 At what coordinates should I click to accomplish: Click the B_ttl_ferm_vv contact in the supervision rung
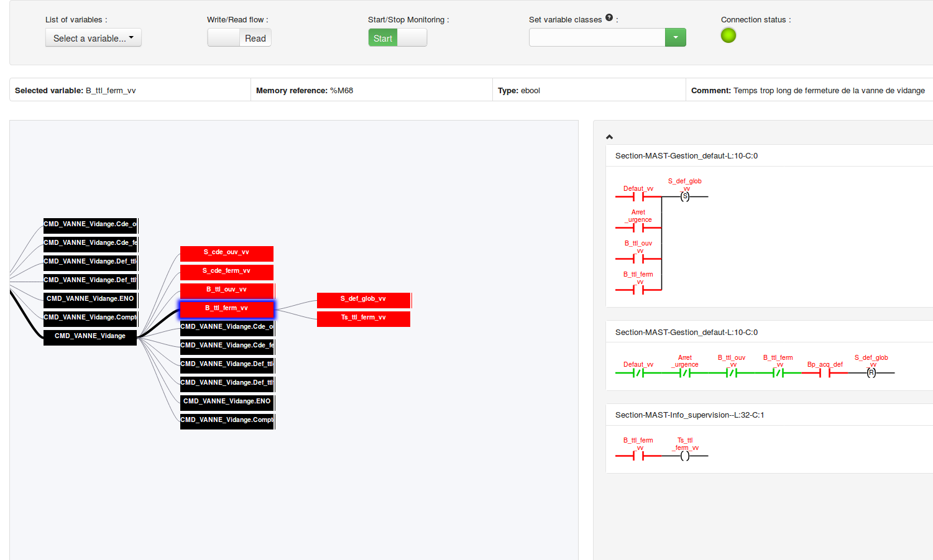638,455
